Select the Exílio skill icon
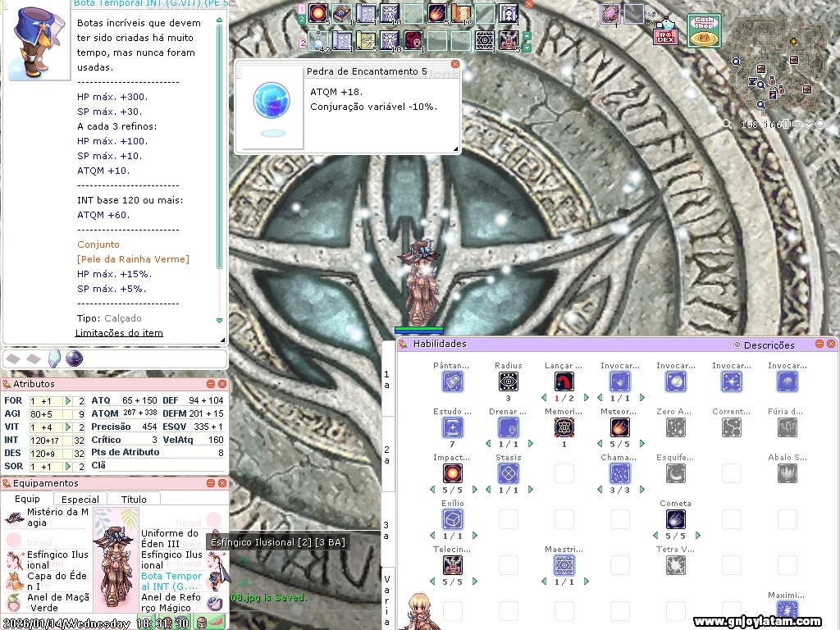 pos(452,519)
